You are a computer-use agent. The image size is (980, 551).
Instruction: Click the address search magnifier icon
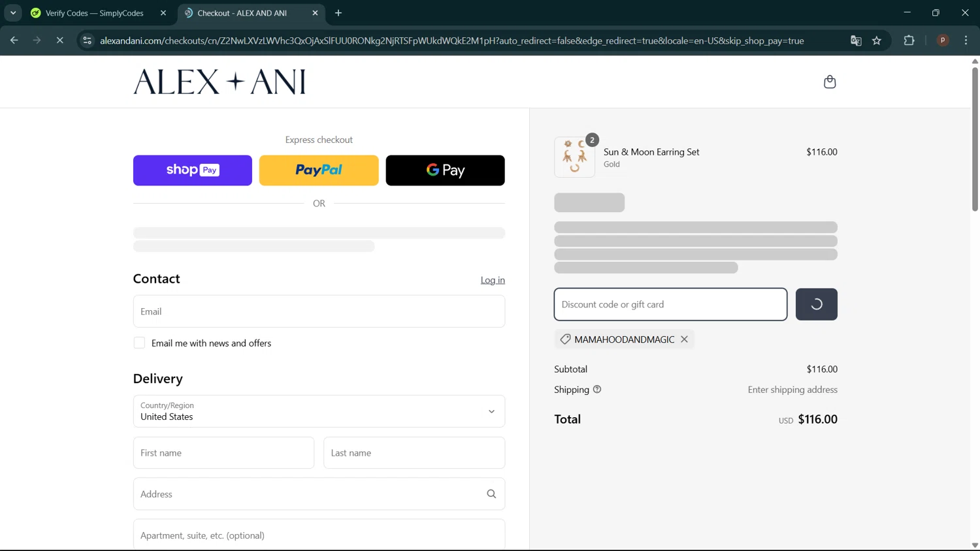pos(491,494)
